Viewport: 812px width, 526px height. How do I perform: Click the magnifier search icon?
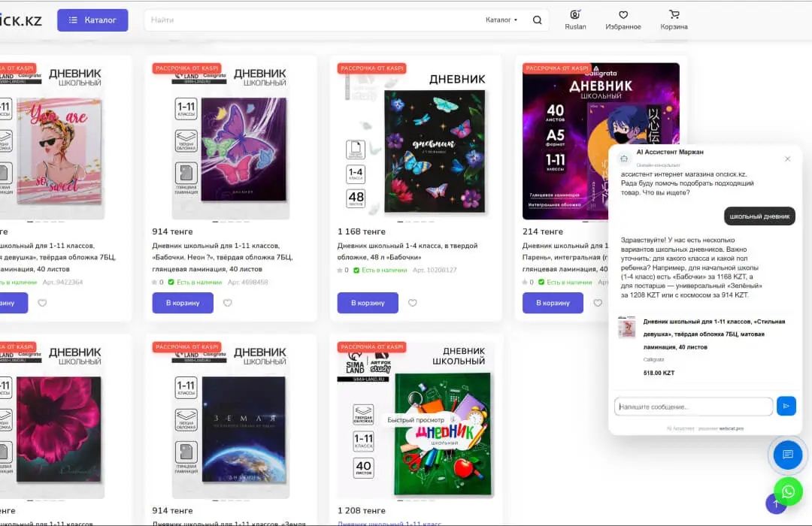pyautogui.click(x=537, y=20)
